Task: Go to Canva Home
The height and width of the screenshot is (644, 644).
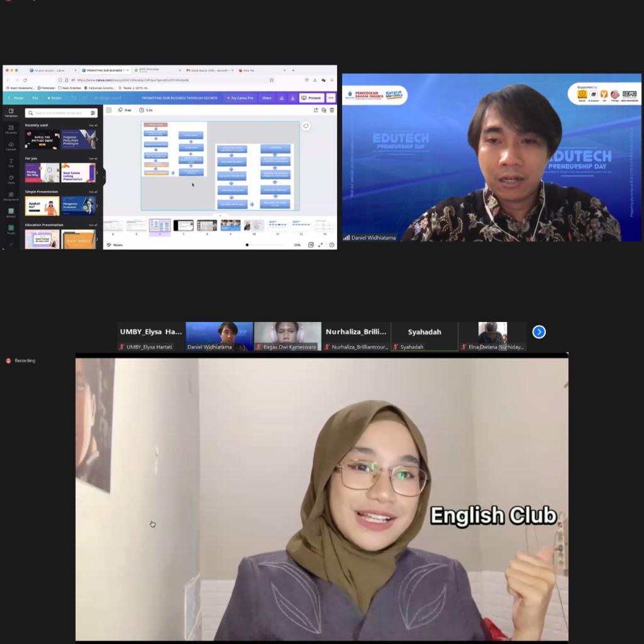Action: 16,97
